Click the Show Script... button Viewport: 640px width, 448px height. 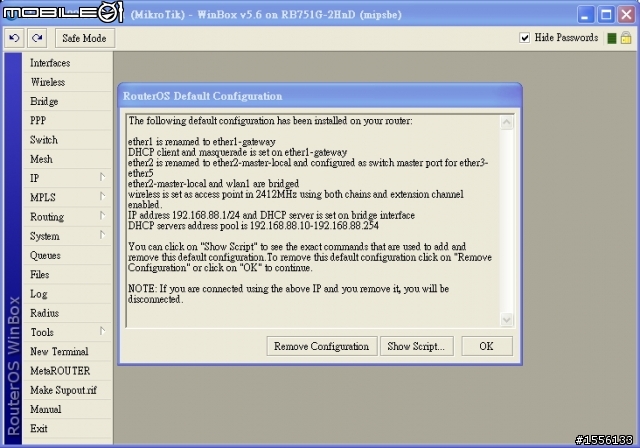click(x=416, y=346)
